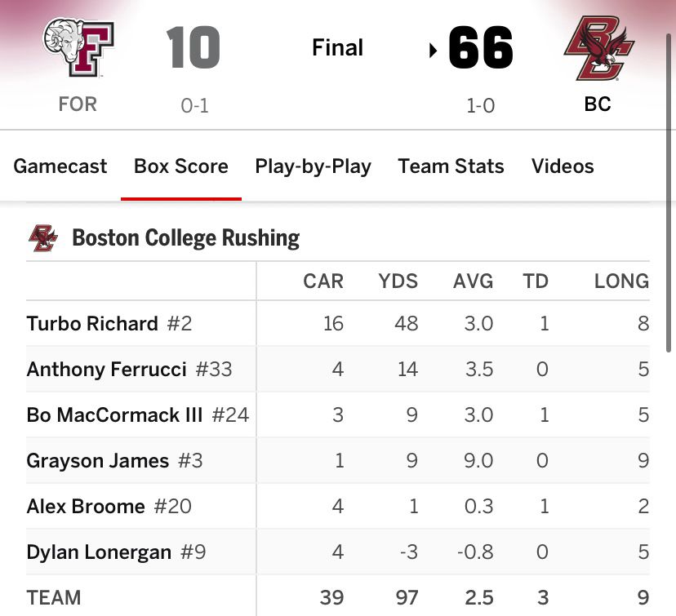676x616 pixels.
Task: Click the YDS column header
Action: 398,281
